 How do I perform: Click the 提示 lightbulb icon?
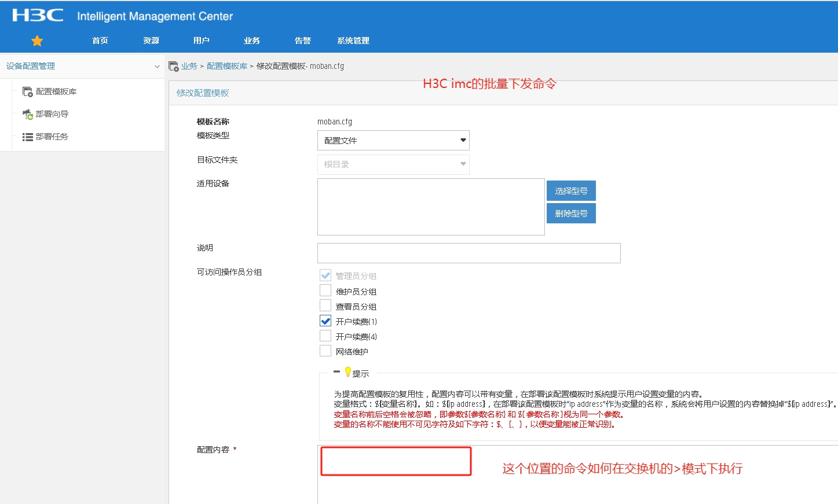point(347,372)
